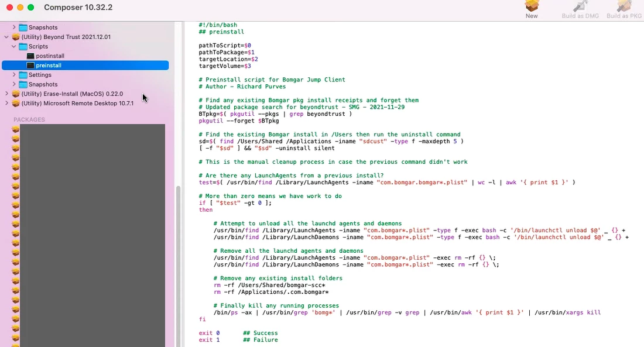Click the 'exit 0 ## Success' line
The image size is (644, 347).
coord(238,333)
